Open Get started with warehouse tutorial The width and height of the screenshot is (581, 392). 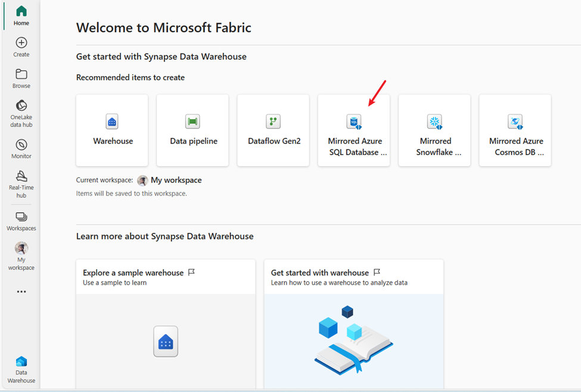[354, 324]
